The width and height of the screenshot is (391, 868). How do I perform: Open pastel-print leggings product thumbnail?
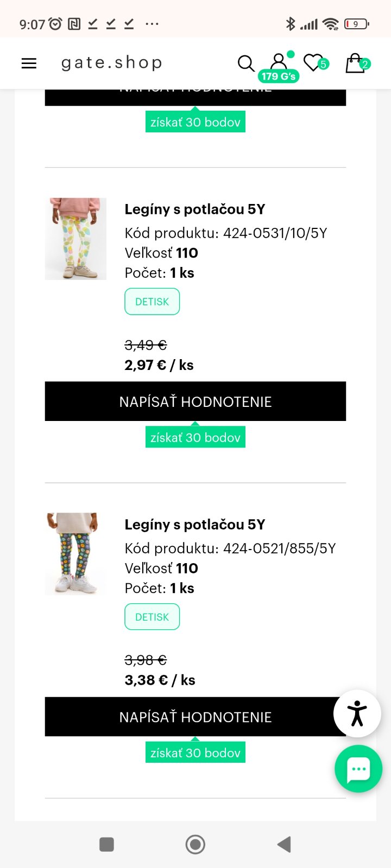tap(75, 239)
